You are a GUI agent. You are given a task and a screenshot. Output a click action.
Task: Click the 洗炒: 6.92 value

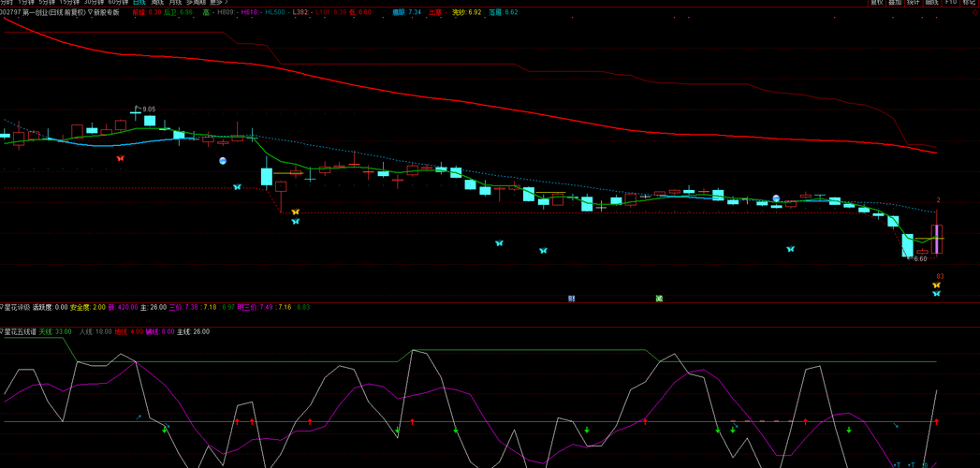point(467,12)
